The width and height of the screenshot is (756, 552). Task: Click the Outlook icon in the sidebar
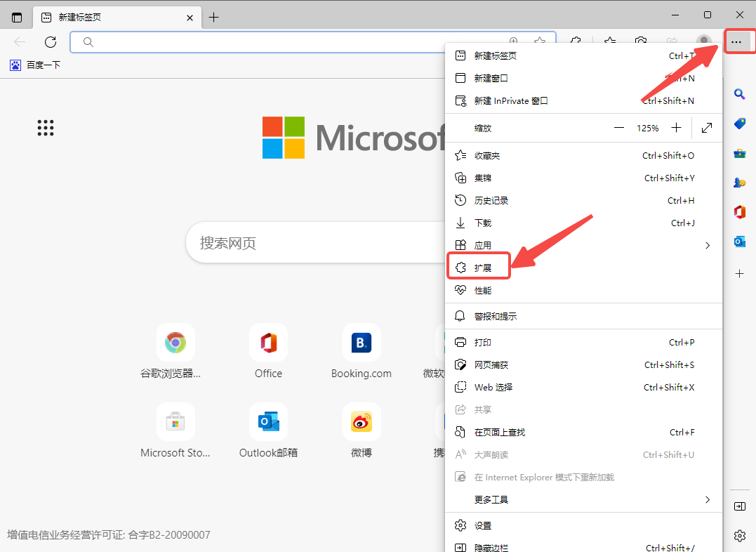tap(739, 242)
